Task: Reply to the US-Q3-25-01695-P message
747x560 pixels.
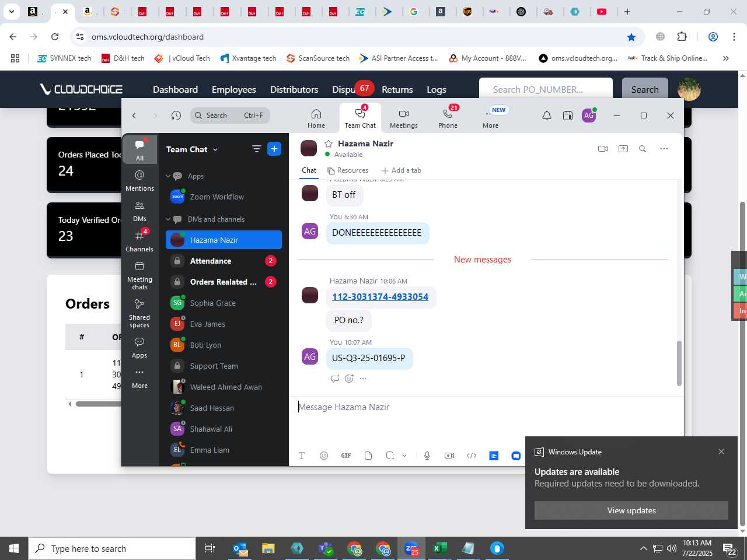Action: pos(335,379)
